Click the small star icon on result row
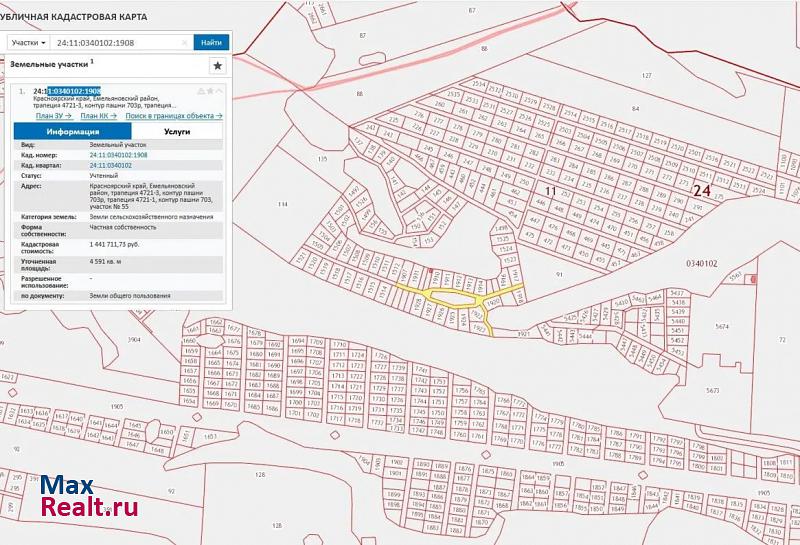 pyautogui.click(x=210, y=91)
